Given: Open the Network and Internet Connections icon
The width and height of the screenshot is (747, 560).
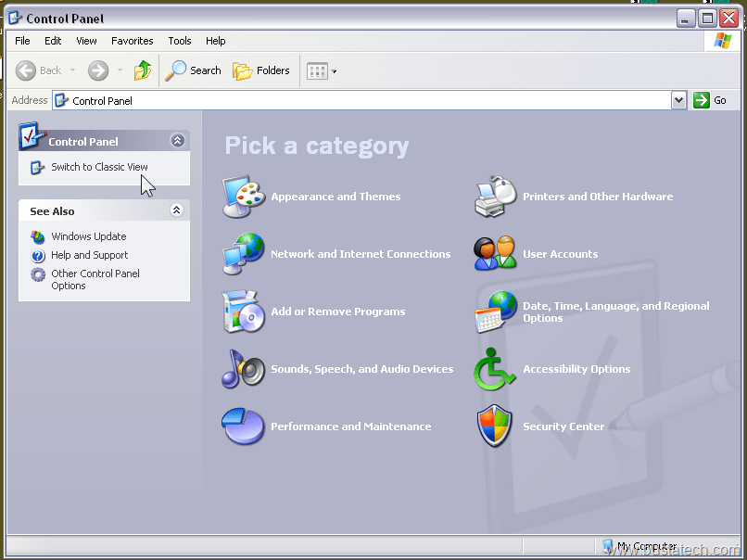Looking at the screenshot, I should point(244,253).
